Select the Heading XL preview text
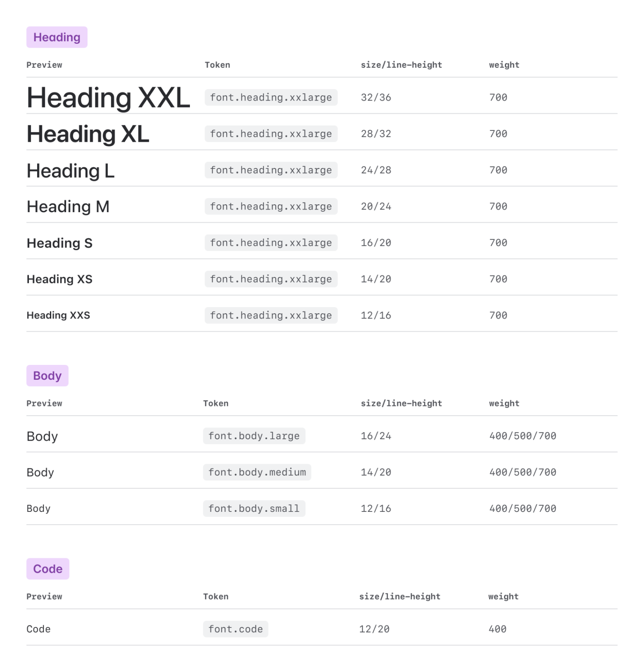This screenshot has height=672, width=644. tap(87, 134)
